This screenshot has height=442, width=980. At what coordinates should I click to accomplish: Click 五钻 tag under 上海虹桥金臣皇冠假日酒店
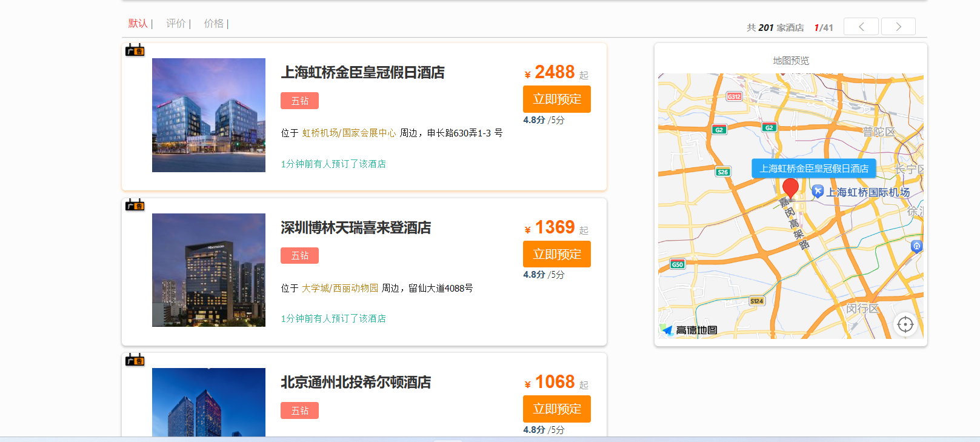[299, 101]
